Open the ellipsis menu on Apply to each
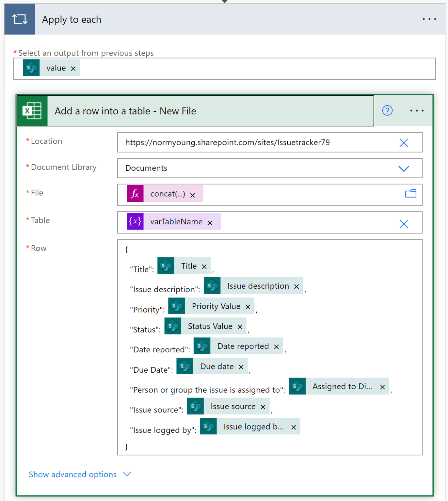 point(429,19)
